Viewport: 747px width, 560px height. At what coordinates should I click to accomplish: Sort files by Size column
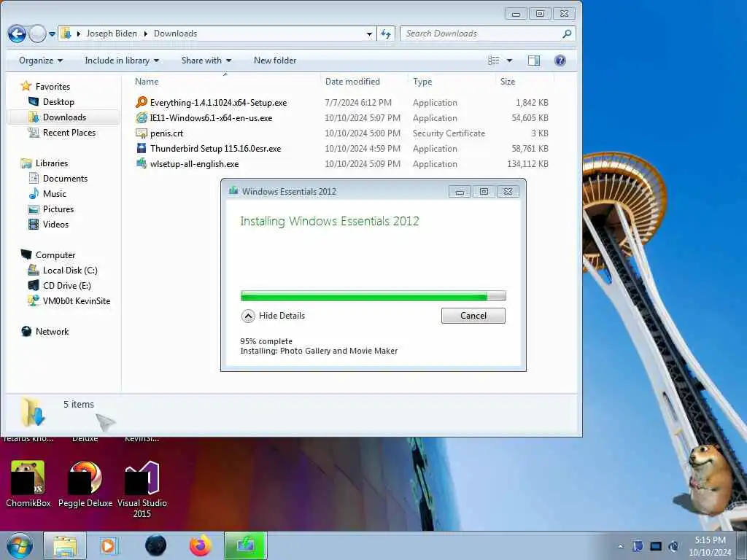(x=508, y=82)
